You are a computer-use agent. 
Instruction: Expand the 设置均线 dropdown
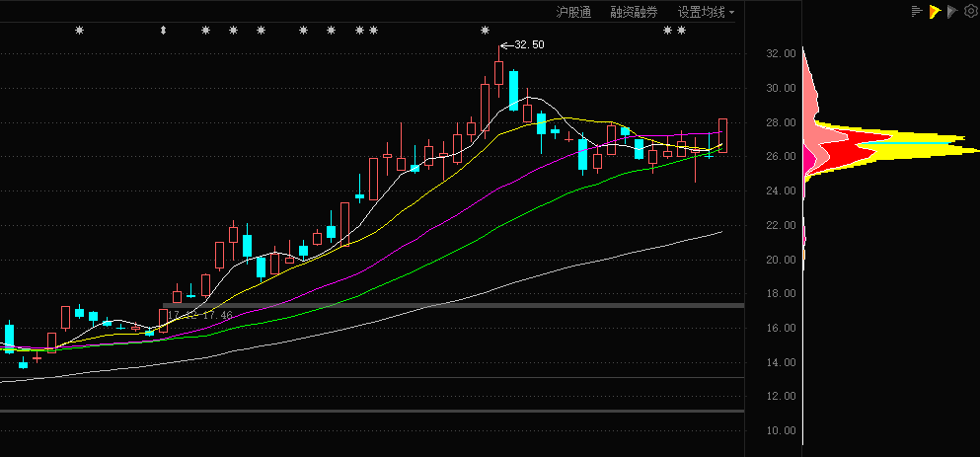[x=706, y=12]
